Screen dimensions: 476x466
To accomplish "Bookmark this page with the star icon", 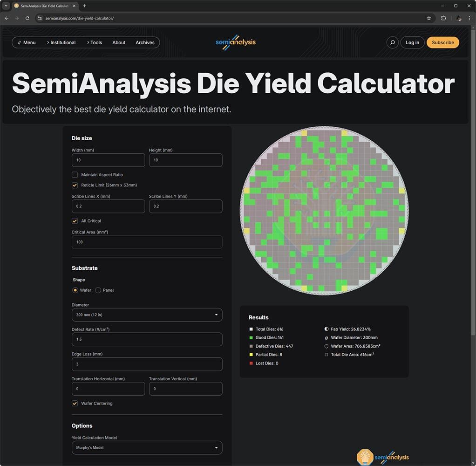I will (429, 18).
